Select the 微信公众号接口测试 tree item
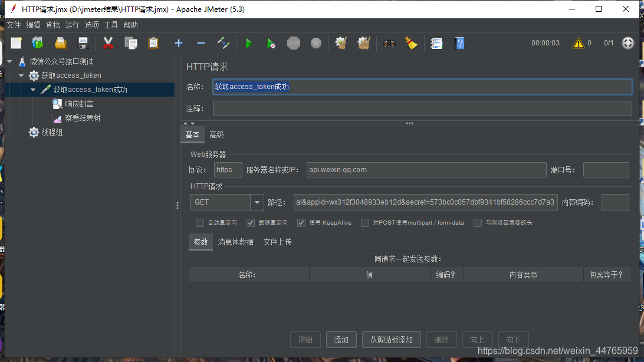Image resolution: width=644 pixels, height=362 pixels. [61, 61]
